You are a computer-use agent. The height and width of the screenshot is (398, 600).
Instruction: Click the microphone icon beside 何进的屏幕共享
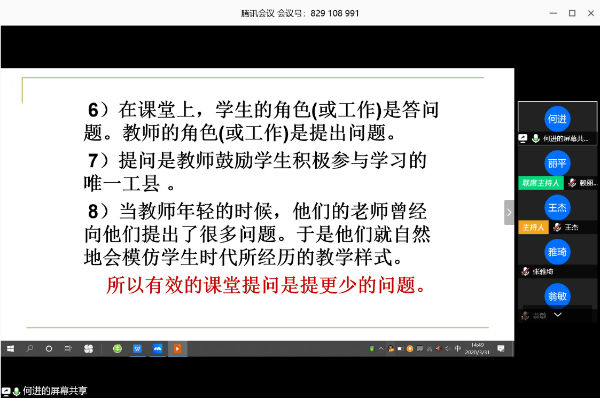pyautogui.click(x=16, y=391)
